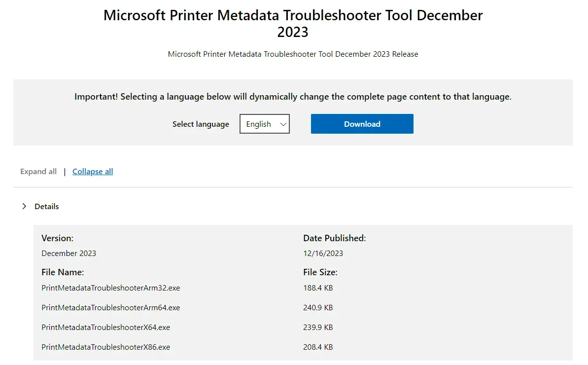
Task: Collapse the Details section chevron
Action: pyautogui.click(x=24, y=206)
